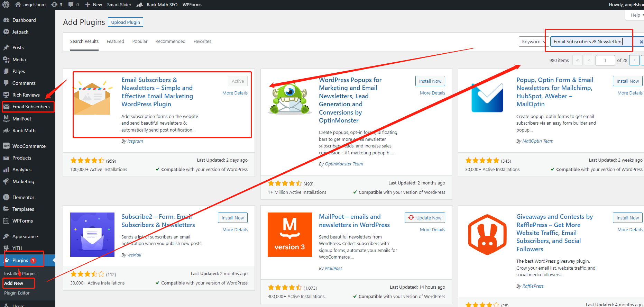
Task: Click the Media sidebar icon
Action: point(6,60)
